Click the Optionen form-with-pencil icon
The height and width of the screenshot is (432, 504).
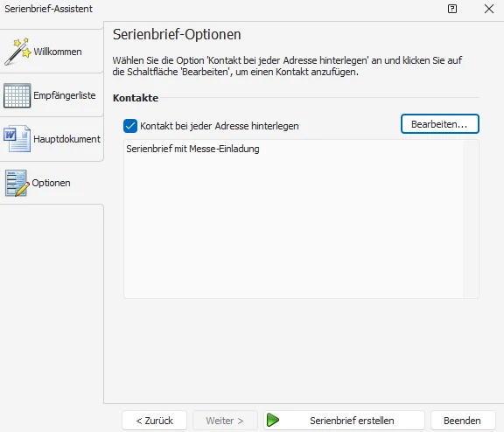[x=17, y=183]
